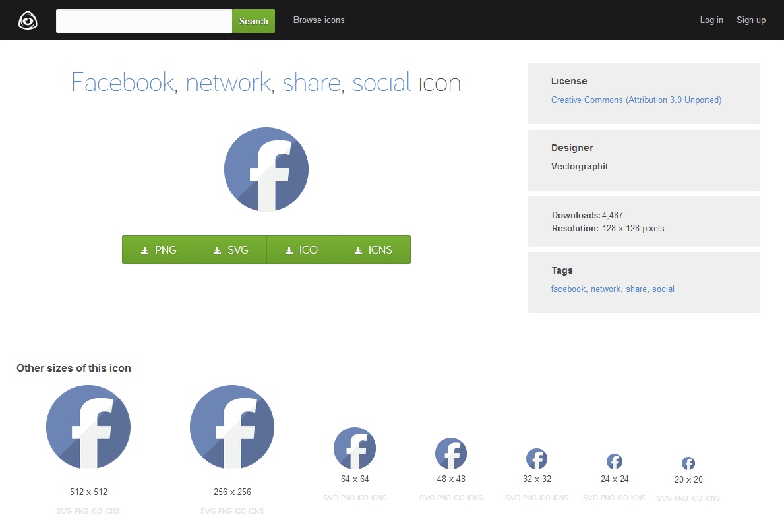Open the 24 x 24 Facebook icon
784x532 pixels.
(x=615, y=461)
